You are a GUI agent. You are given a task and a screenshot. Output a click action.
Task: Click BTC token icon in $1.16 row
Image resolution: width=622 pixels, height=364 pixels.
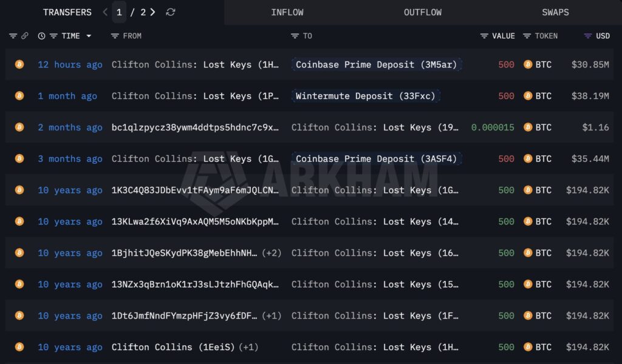pos(528,127)
